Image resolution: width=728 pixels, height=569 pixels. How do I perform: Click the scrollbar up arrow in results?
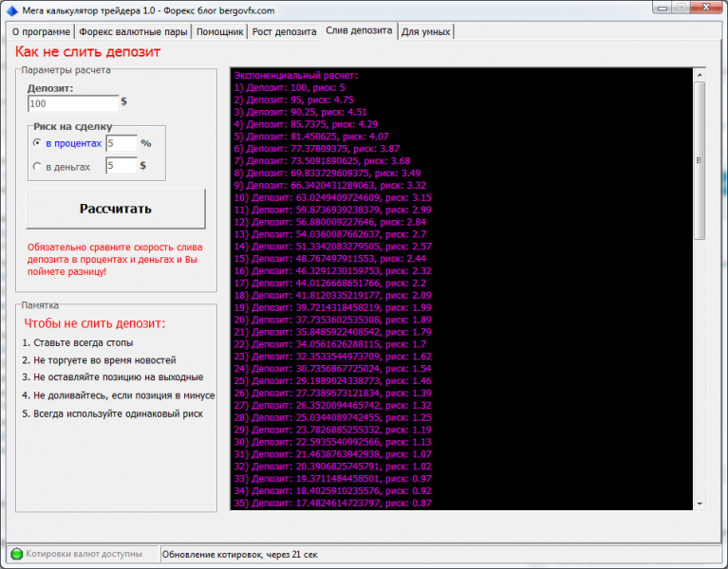click(x=700, y=75)
